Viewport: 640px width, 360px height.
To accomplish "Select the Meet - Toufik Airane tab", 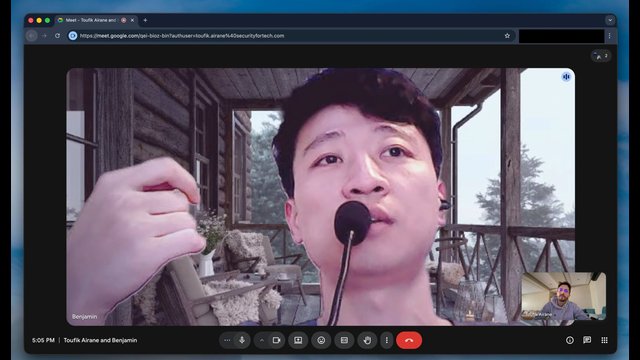I will click(96, 20).
